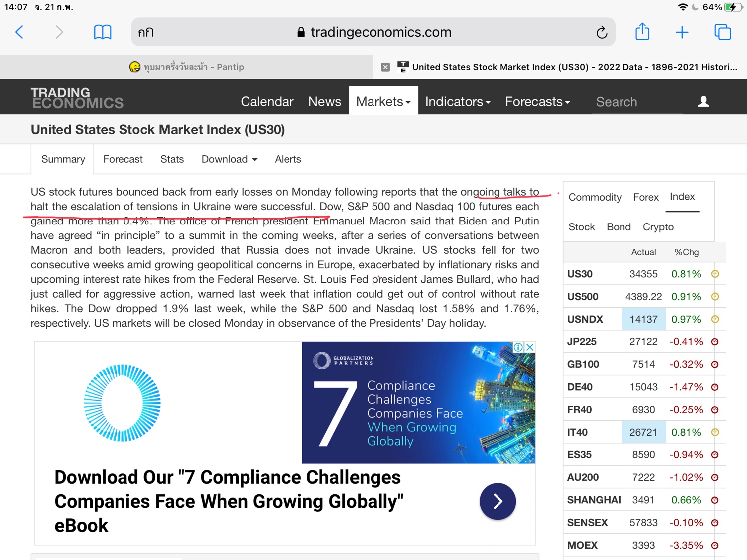747x560 pixels.
Task: Switch to the Stock market tab
Action: 582,227
